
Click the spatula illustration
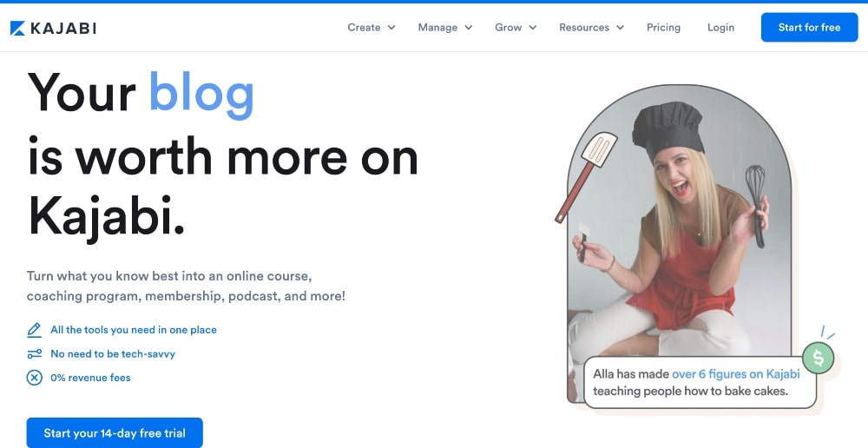pyautogui.click(x=586, y=177)
